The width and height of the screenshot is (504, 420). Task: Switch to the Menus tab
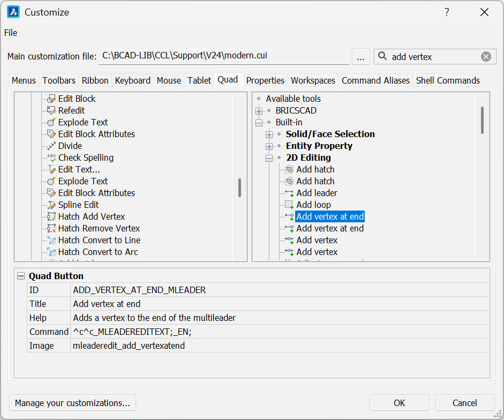(24, 80)
